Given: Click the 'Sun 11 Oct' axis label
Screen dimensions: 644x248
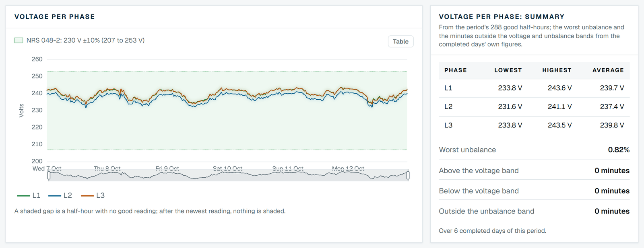Looking at the screenshot, I should [288, 168].
